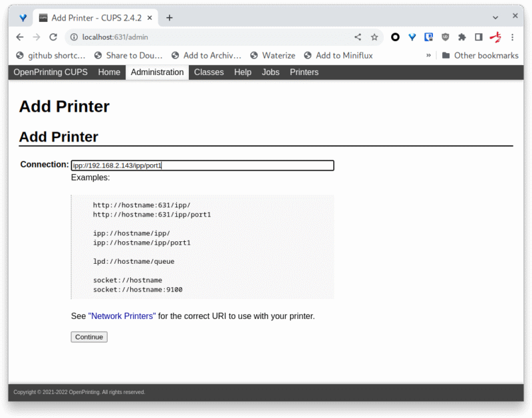Image resolution: width=532 pixels, height=418 pixels.
Task: View site information for localhost
Action: point(74,37)
